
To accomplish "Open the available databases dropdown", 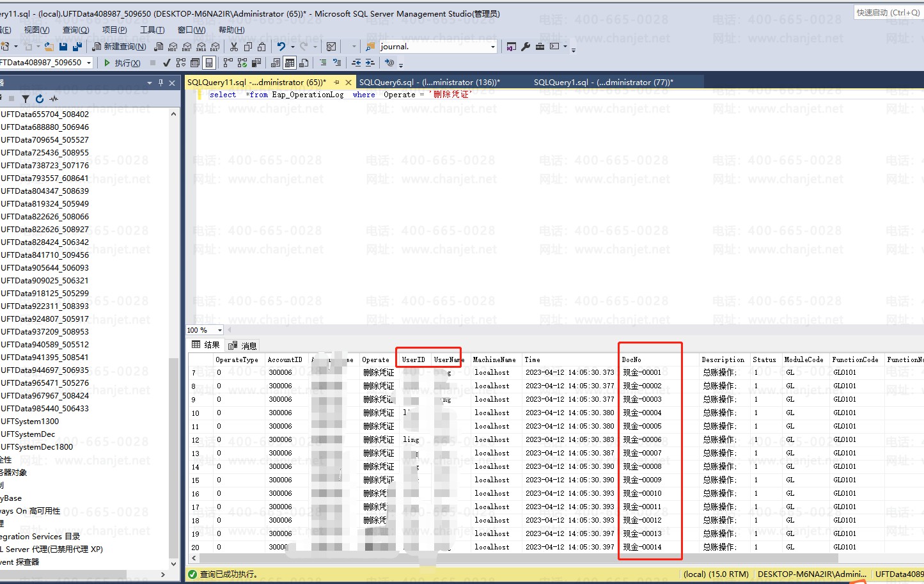I will coord(89,63).
